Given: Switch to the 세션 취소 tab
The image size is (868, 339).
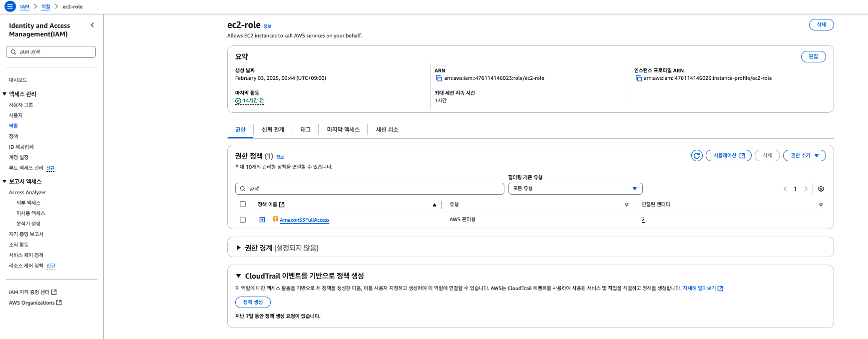Looking at the screenshot, I should (x=387, y=130).
